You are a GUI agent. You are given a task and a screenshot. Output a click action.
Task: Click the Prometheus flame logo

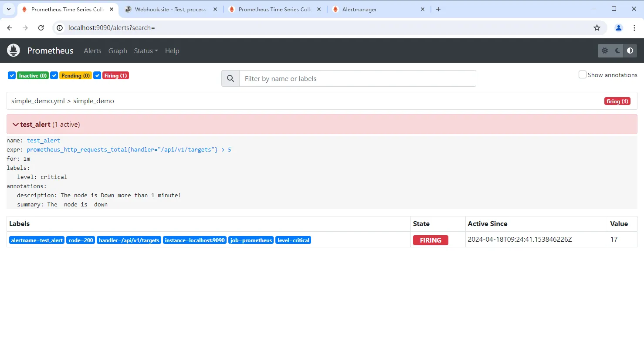(14, 51)
